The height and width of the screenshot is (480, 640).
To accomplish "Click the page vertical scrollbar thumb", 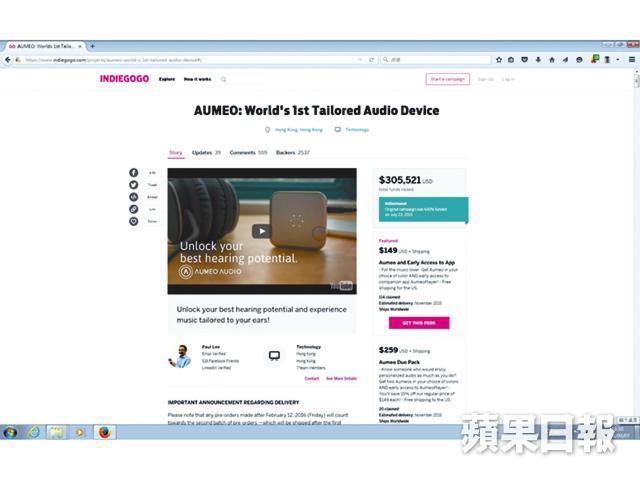I will [x=637, y=81].
